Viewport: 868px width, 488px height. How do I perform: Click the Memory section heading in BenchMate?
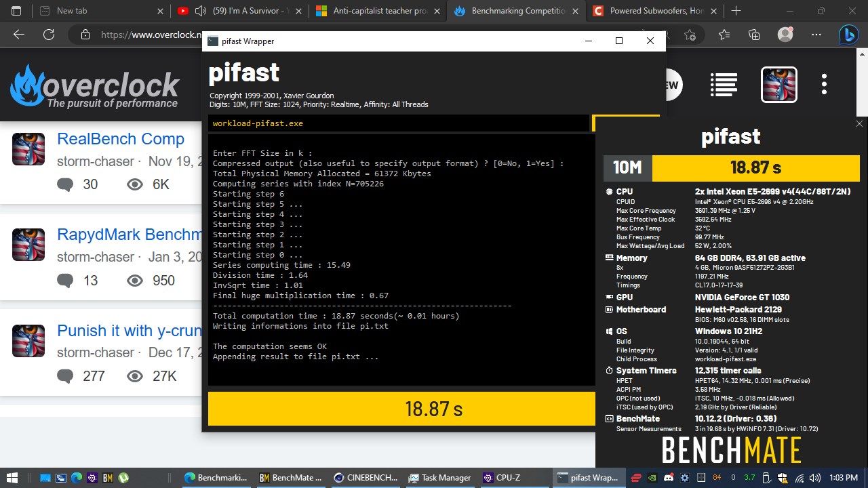[x=631, y=258]
